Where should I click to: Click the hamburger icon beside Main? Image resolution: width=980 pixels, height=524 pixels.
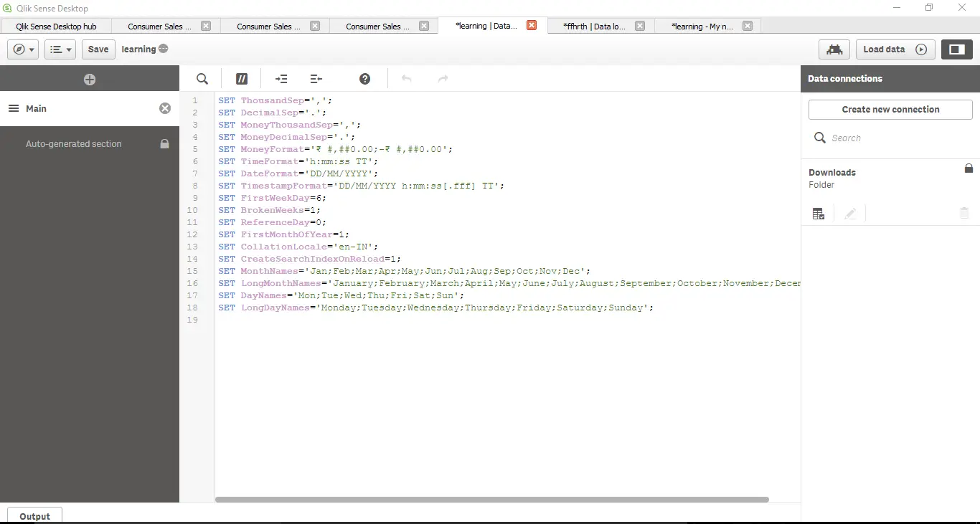coord(14,108)
